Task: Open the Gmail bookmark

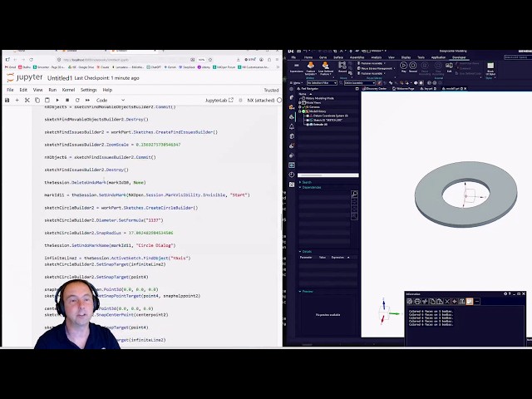Action: (11, 67)
